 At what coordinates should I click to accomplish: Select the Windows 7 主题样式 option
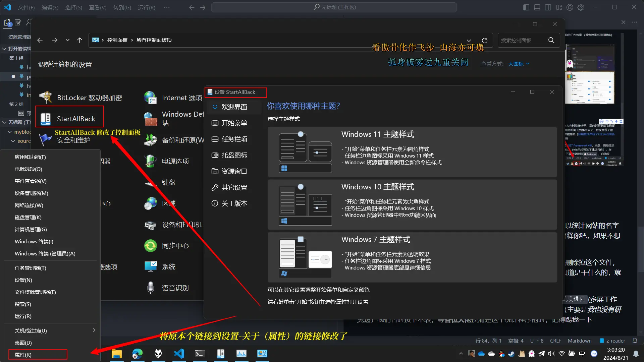(412, 257)
